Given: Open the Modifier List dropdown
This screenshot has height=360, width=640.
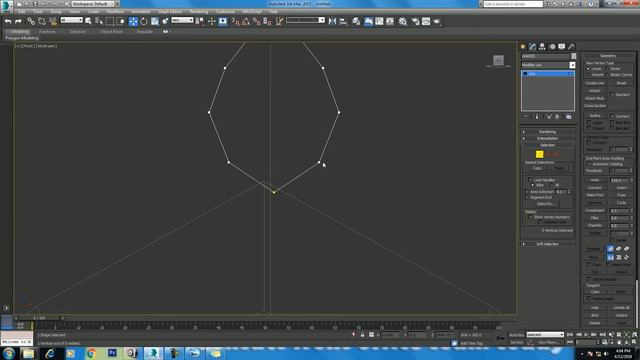Looking at the screenshot, I should [572, 65].
